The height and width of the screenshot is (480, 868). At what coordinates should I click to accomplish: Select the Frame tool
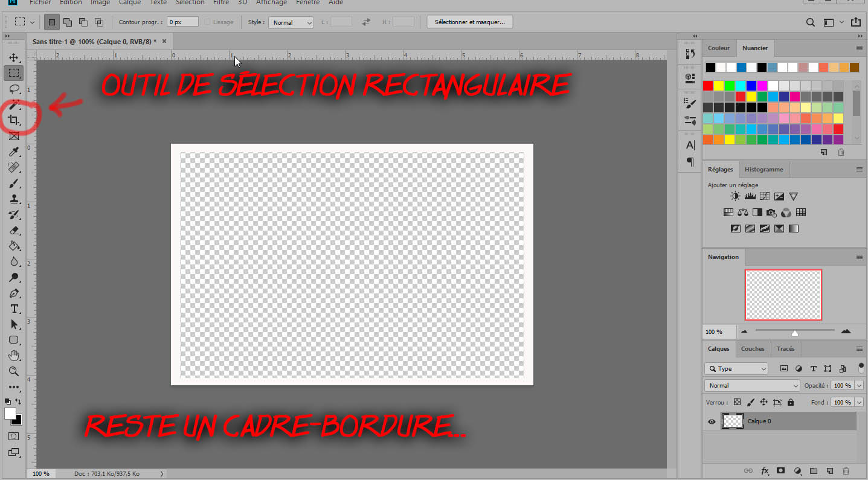(x=14, y=136)
